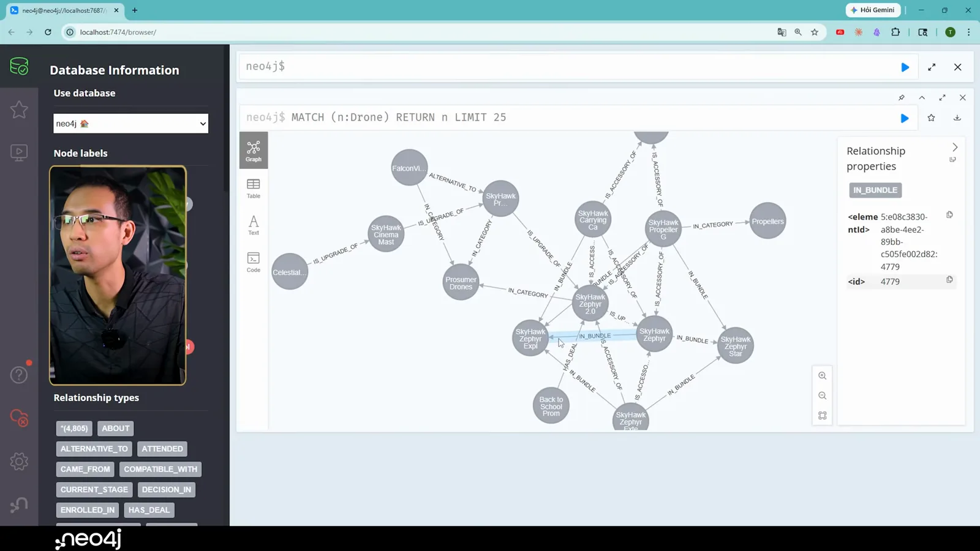Select the SkyHawk Cinema Mast node
980x551 pixels.
point(386,234)
